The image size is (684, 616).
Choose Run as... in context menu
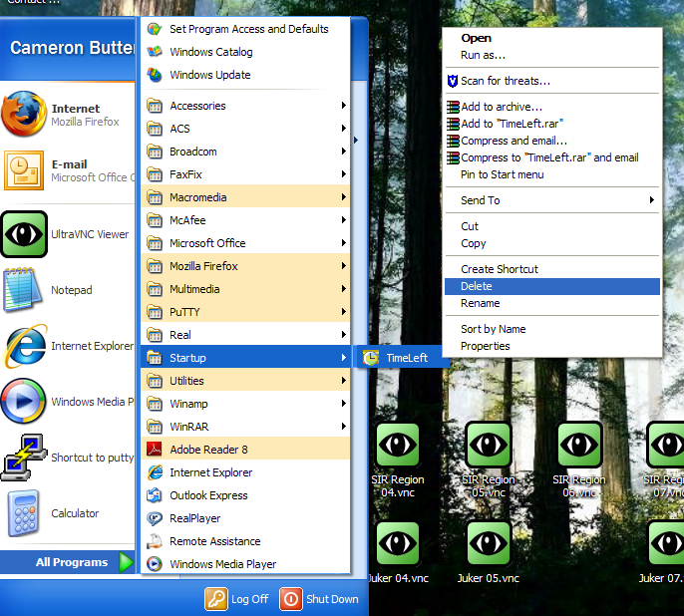(551, 55)
